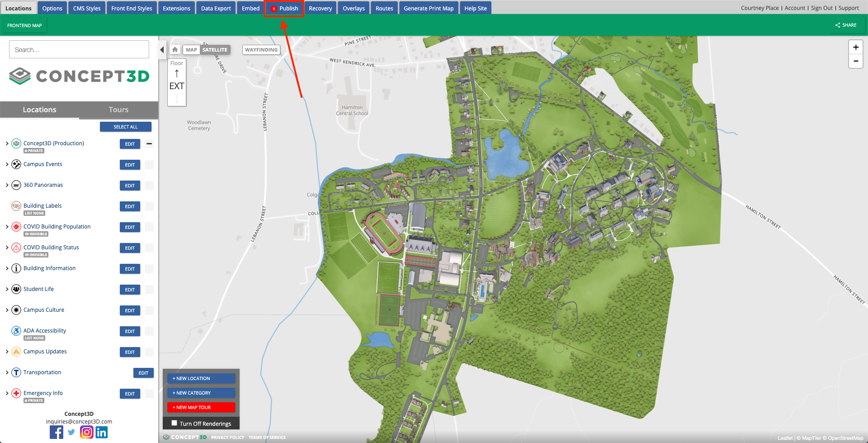This screenshot has height=443, width=868.
Task: Zoom in on the map
Action: coord(856,47)
